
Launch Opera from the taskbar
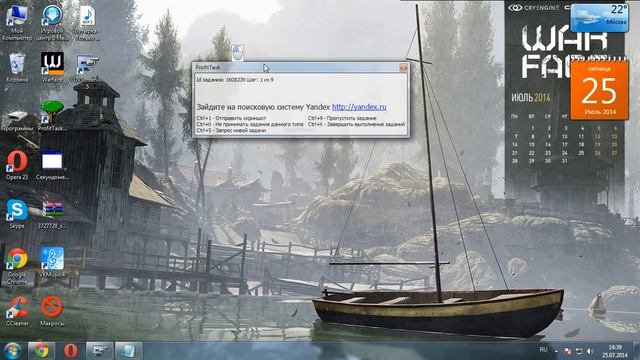tap(70, 351)
